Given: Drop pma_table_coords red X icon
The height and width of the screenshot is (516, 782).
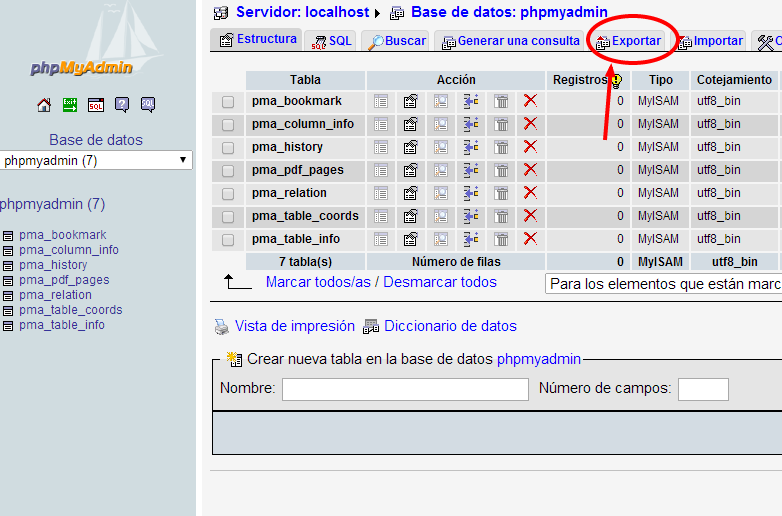Looking at the screenshot, I should click(530, 215).
